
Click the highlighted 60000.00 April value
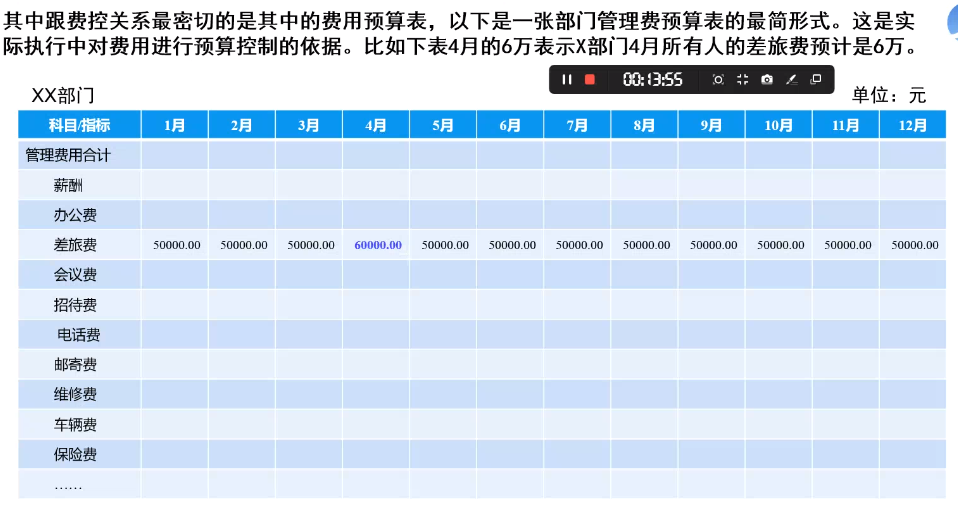pos(378,245)
